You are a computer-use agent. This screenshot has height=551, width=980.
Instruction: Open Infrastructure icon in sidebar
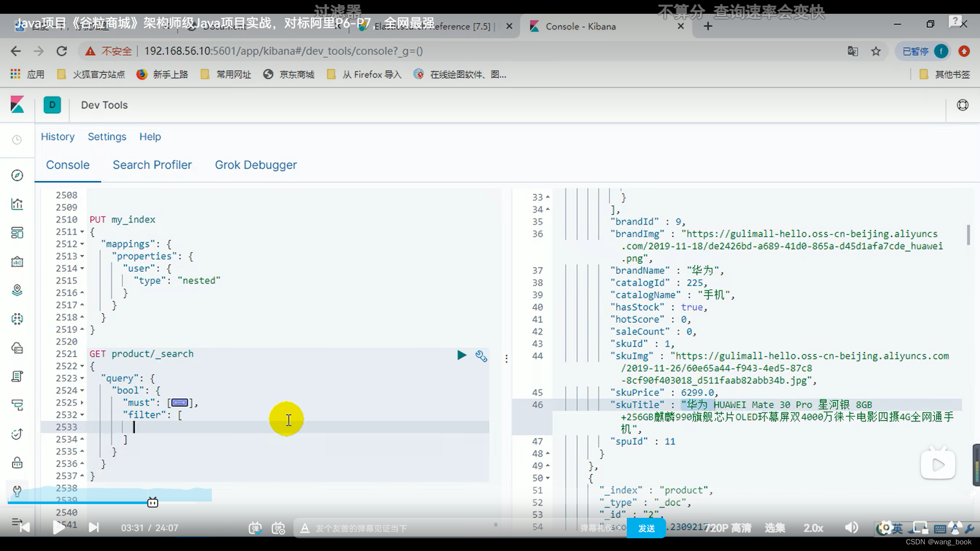[17, 348]
